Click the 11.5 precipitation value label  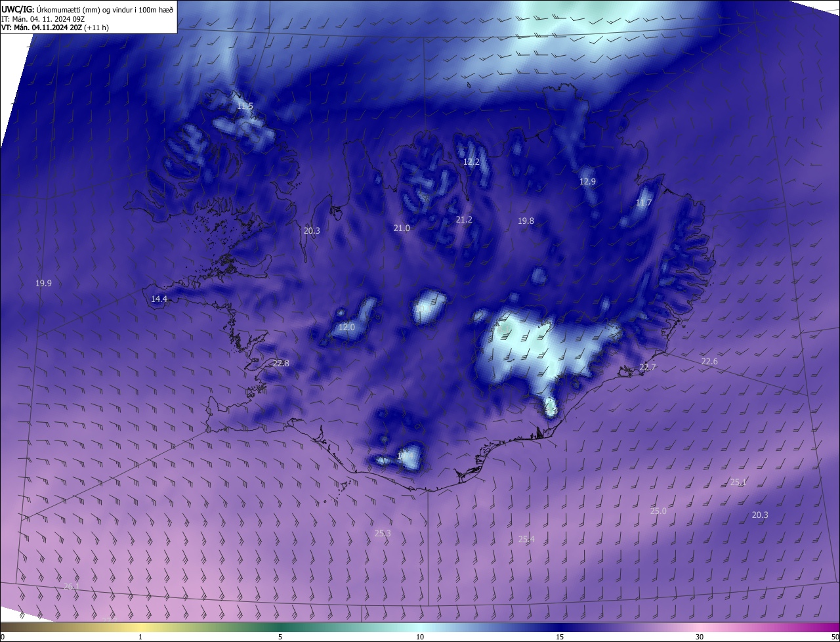[x=245, y=106]
